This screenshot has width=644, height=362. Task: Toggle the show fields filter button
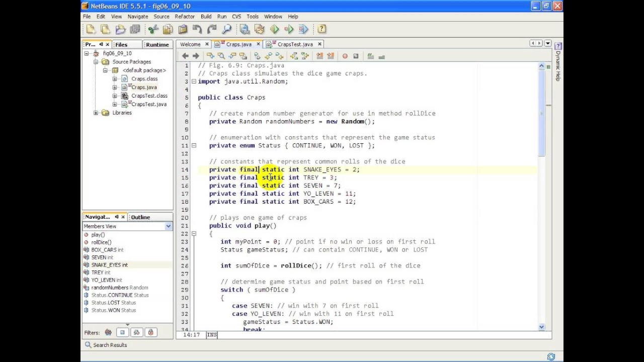pos(122,332)
